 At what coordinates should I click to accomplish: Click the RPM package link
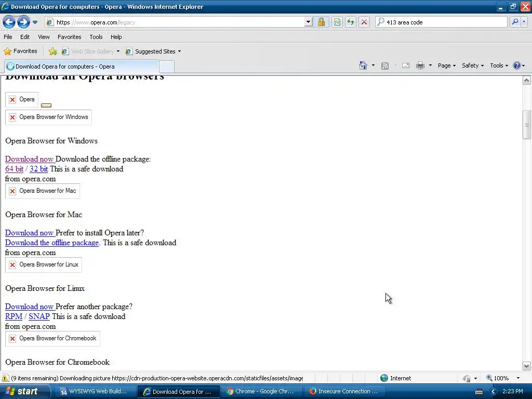click(x=14, y=316)
